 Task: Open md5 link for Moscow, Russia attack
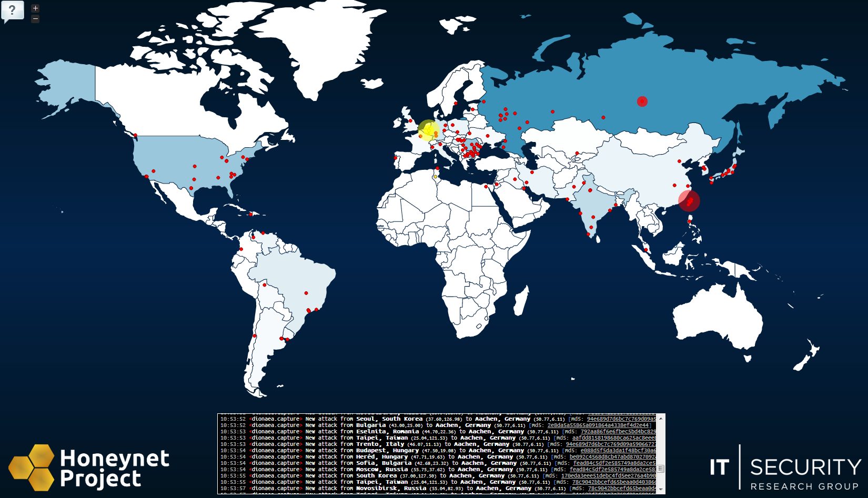[613, 470]
